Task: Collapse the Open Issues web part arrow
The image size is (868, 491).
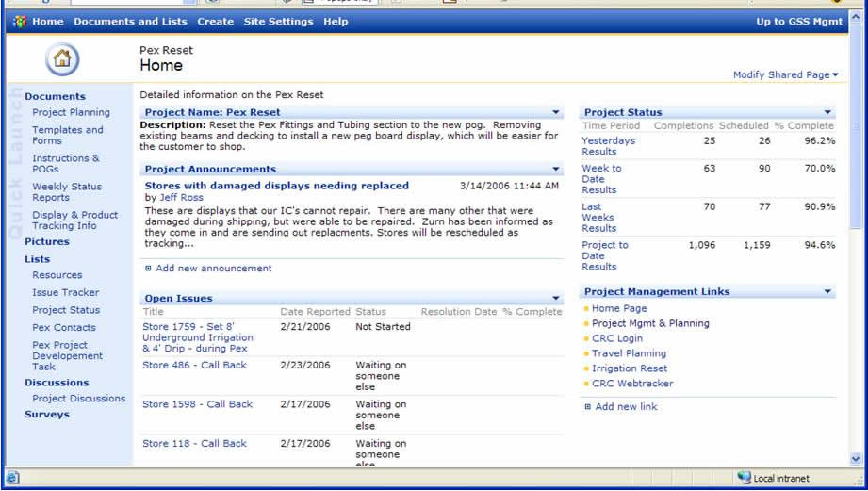Action: click(556, 299)
